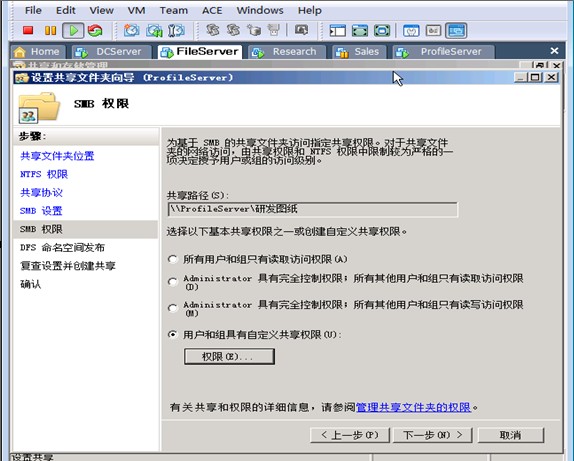Click the Sales tab paused VM icon
This screenshot has width=574, height=461.
point(342,52)
